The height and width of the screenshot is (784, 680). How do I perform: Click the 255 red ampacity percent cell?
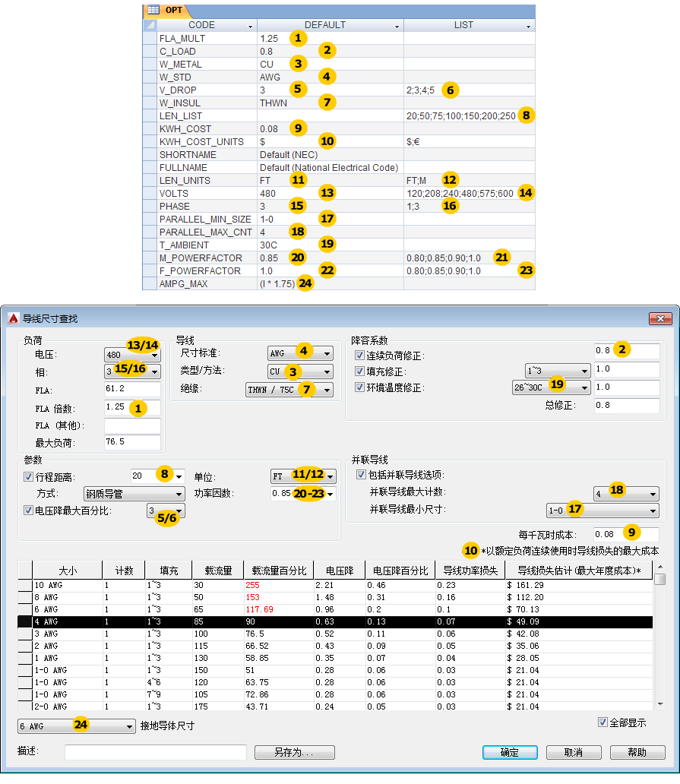pos(279,585)
